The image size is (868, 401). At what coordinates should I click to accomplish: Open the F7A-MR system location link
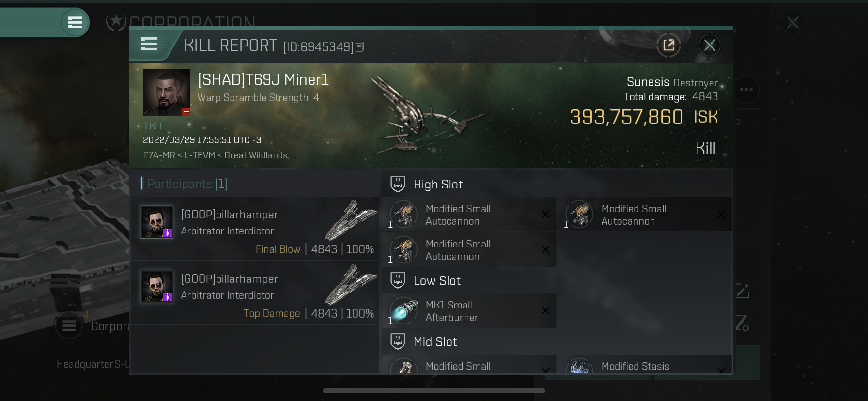159,155
